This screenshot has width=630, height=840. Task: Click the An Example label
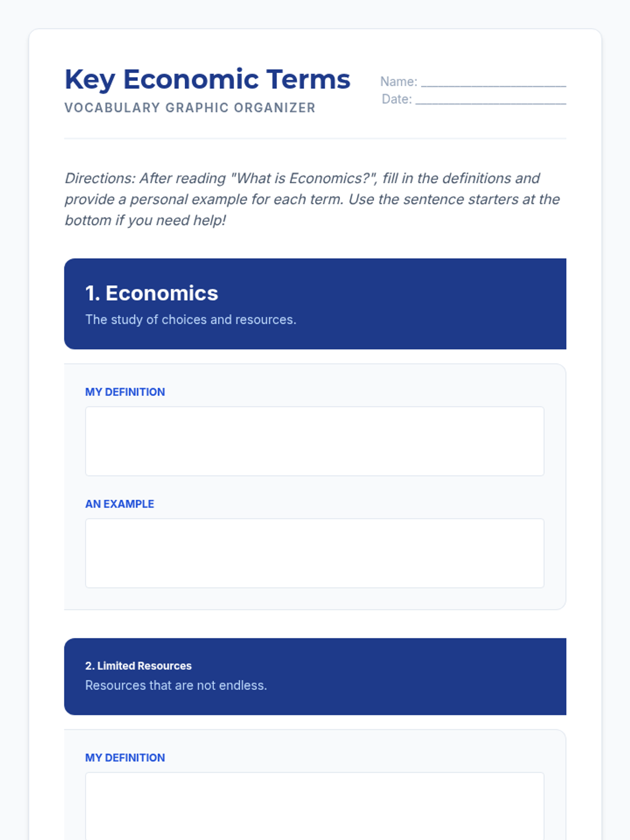point(120,504)
